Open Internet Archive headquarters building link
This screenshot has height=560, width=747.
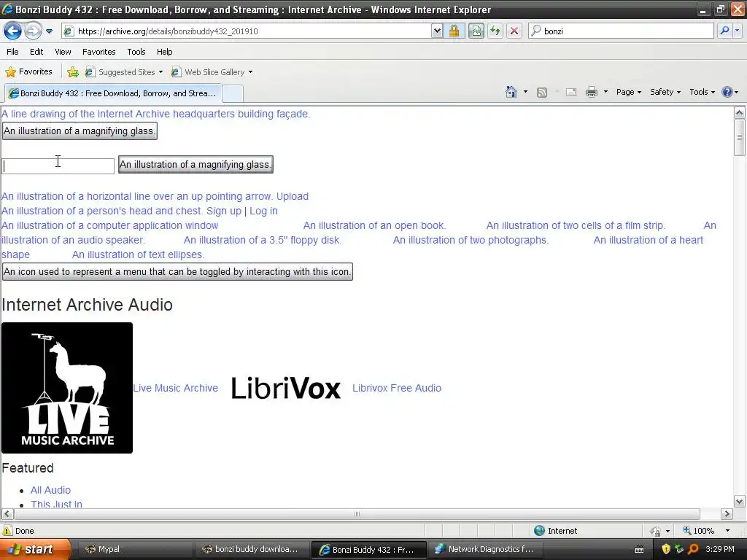pos(156,114)
